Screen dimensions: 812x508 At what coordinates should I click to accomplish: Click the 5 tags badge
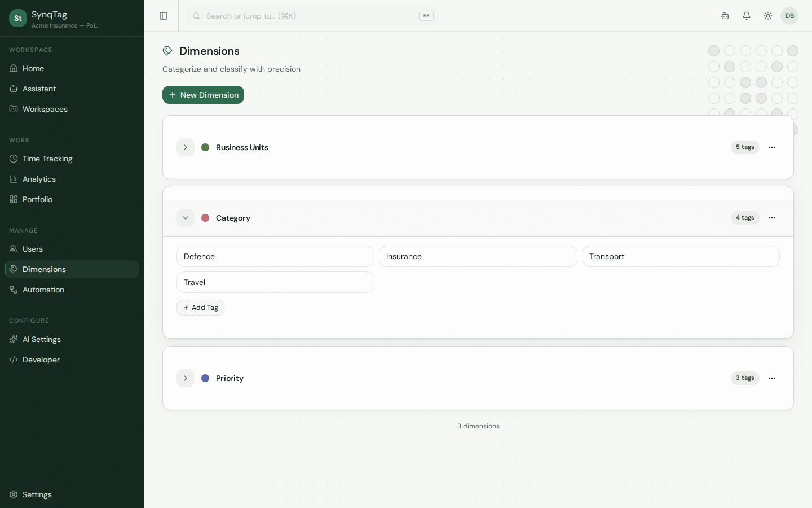pos(745,147)
